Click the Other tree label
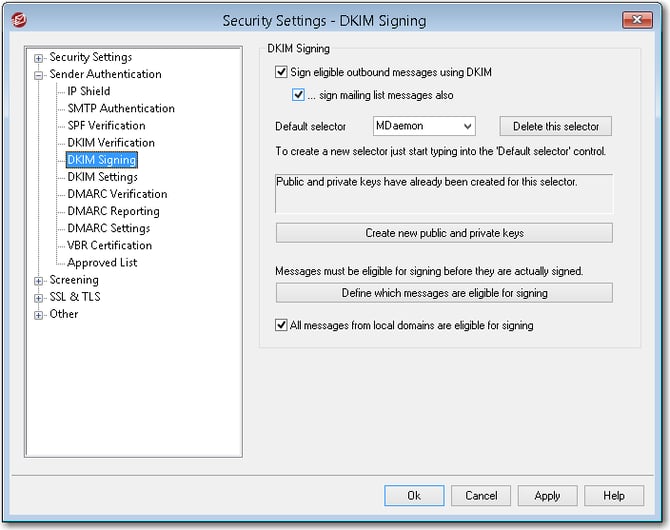This screenshot has height=530, width=670. [x=64, y=314]
